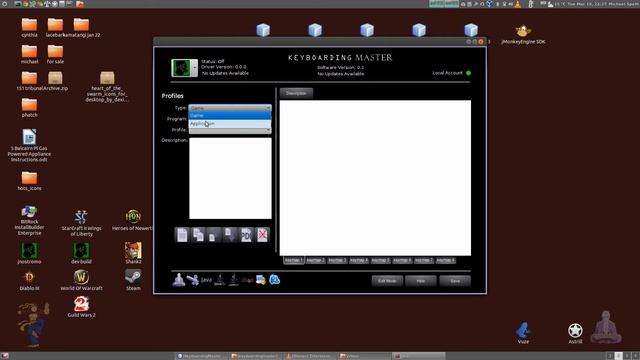640x360 pixels.
Task: Switch to the Keymap 5 tab
Action: pyautogui.click(x=380, y=260)
